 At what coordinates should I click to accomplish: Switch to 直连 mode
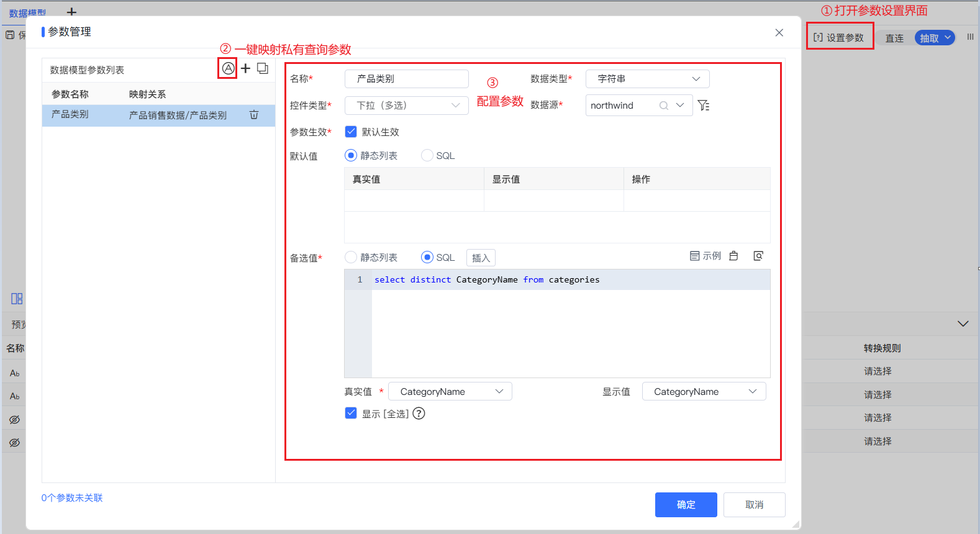(x=894, y=38)
